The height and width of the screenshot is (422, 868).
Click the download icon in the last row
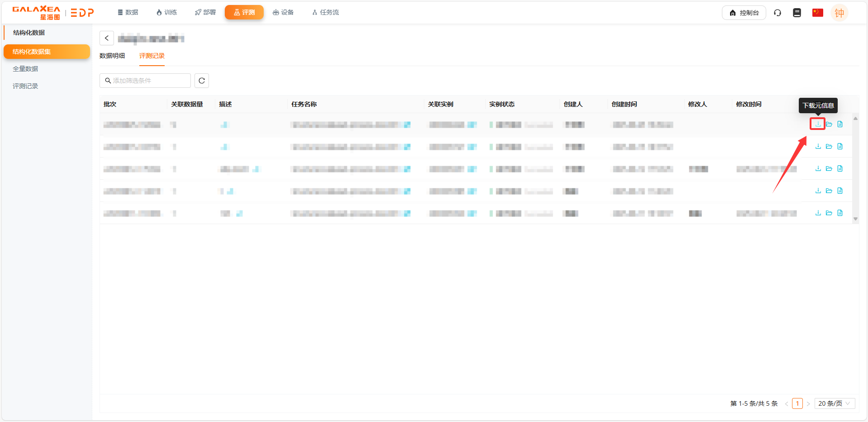[818, 213]
